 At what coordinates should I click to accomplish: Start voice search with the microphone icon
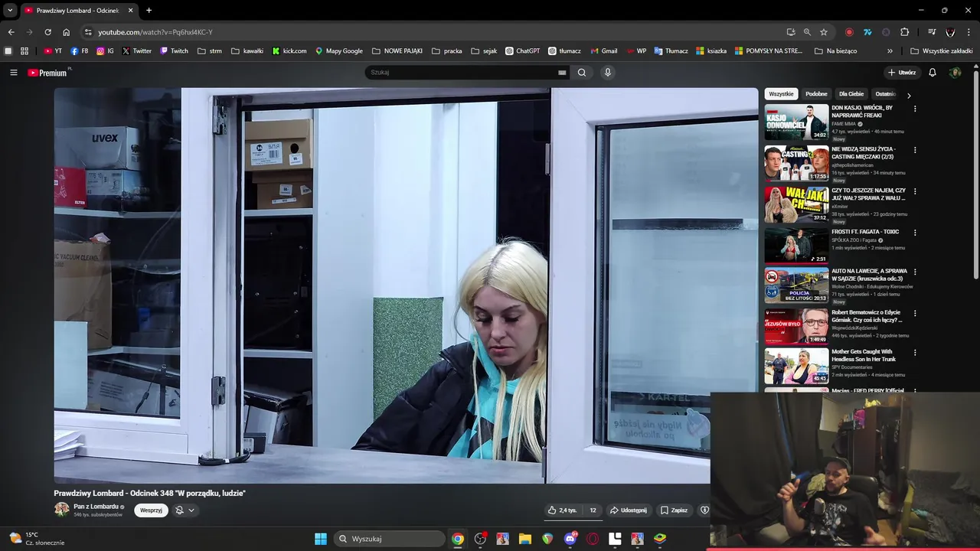608,73
